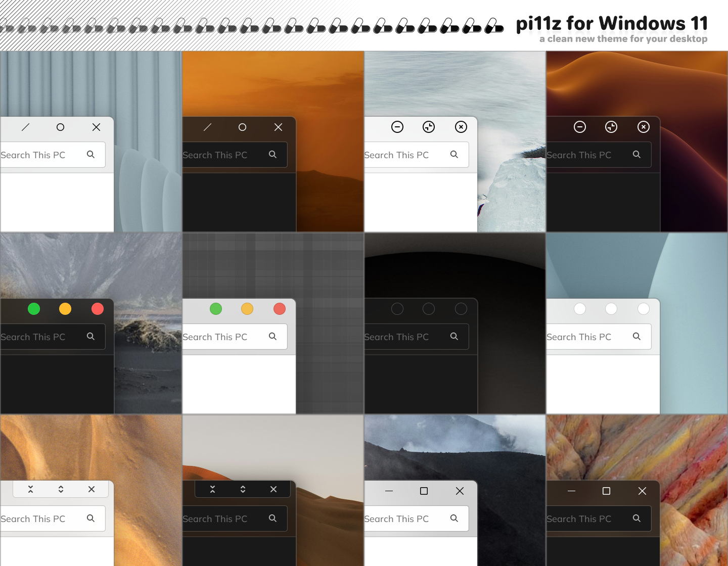Click middle white circle button on pale blue window
The image size is (728, 566).
tap(611, 309)
